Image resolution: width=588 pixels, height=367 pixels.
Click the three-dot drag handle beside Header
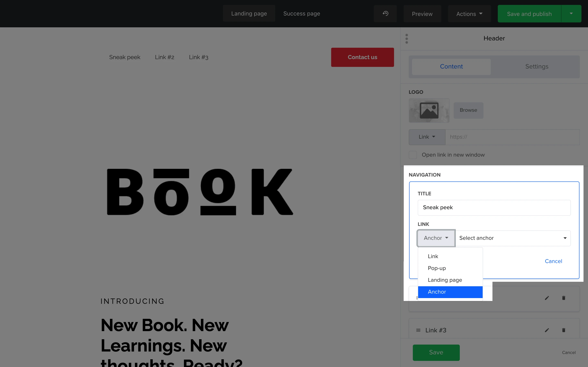[x=406, y=39]
